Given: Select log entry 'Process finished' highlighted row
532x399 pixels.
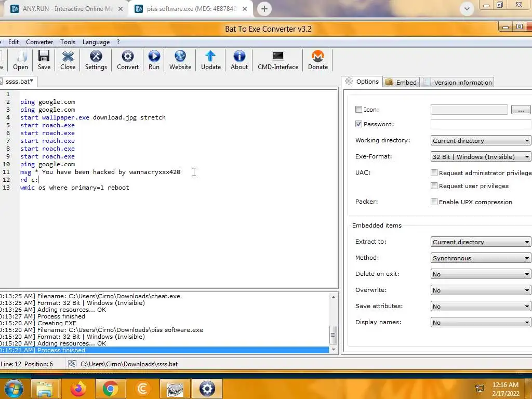Looking at the screenshot, I should click(x=164, y=350).
